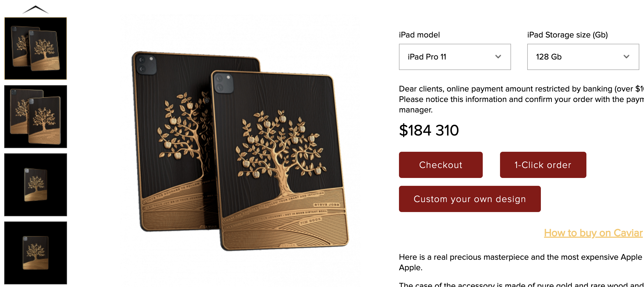Select the first product thumbnail
This screenshot has width=644, height=287.
point(36,48)
